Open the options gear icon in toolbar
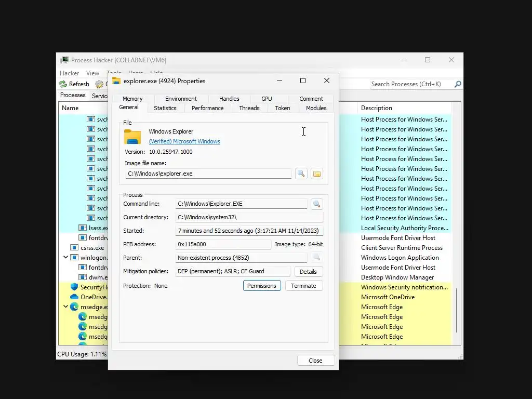Viewport: 532px width, 399px height. (99, 84)
